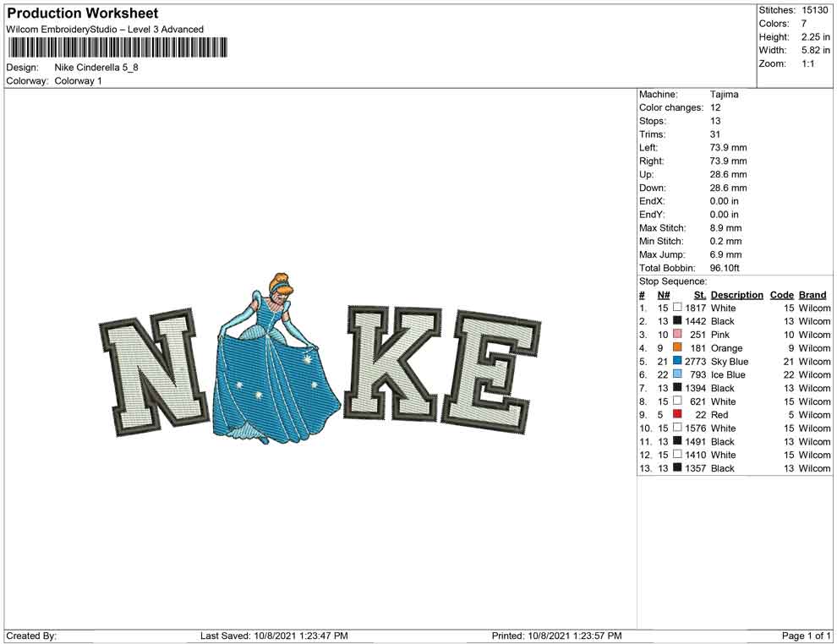Image resolution: width=837 pixels, height=644 pixels.
Task: Pick the black swatch in stop row 7
Action: 677,387
